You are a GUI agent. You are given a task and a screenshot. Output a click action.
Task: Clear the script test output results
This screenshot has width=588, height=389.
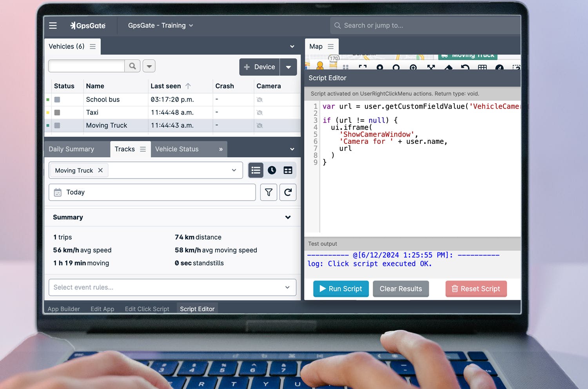click(401, 289)
